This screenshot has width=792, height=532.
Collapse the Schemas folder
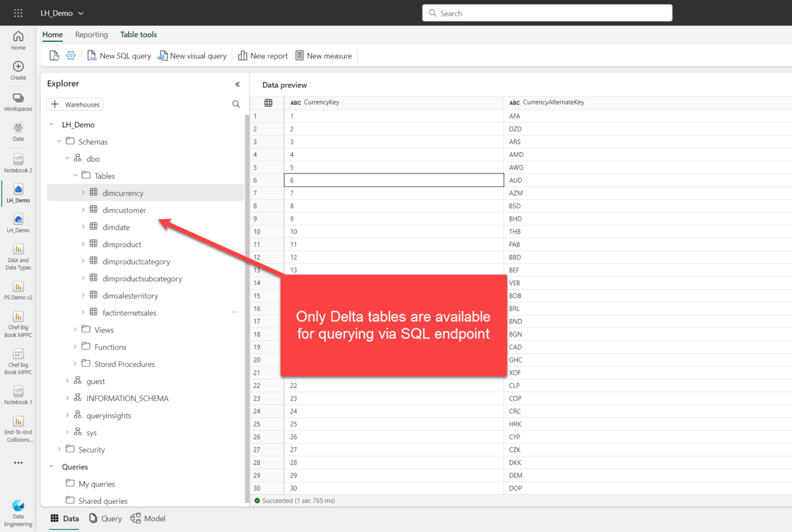click(59, 142)
